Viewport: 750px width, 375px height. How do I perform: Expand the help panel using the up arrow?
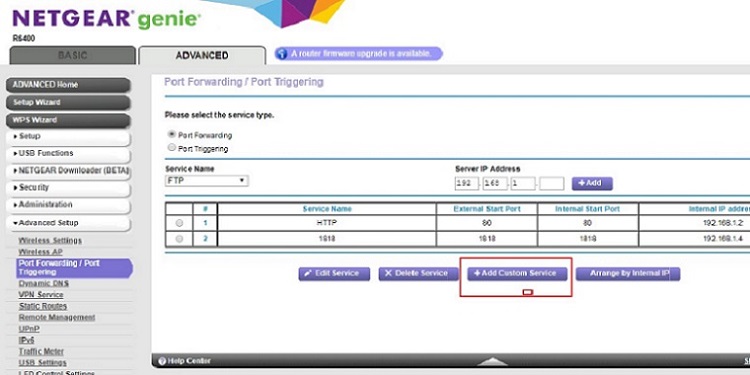493,361
